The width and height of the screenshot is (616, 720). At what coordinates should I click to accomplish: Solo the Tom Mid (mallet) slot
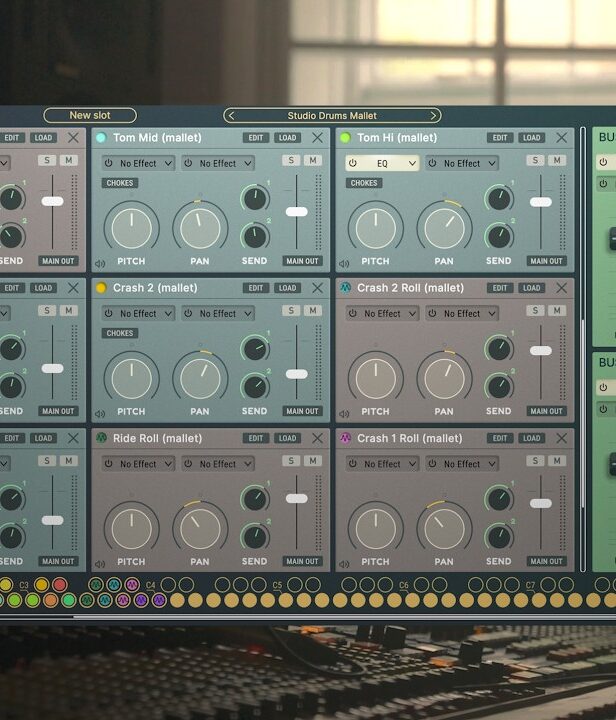pyautogui.click(x=291, y=160)
